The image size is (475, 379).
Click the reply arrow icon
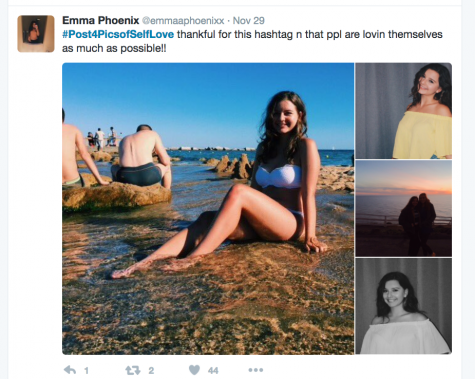[70, 370]
